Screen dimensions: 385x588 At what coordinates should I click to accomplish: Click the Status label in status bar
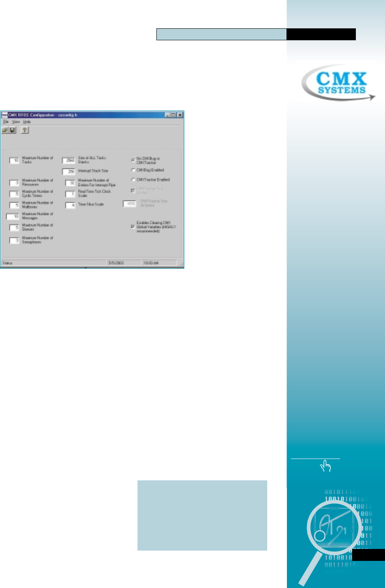7,263
